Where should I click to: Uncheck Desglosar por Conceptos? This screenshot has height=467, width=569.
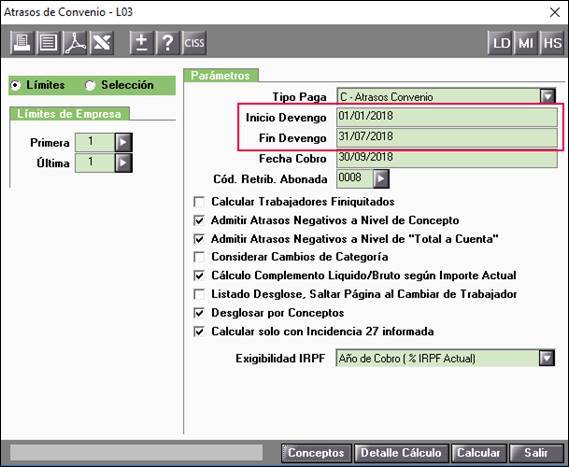click(x=199, y=313)
